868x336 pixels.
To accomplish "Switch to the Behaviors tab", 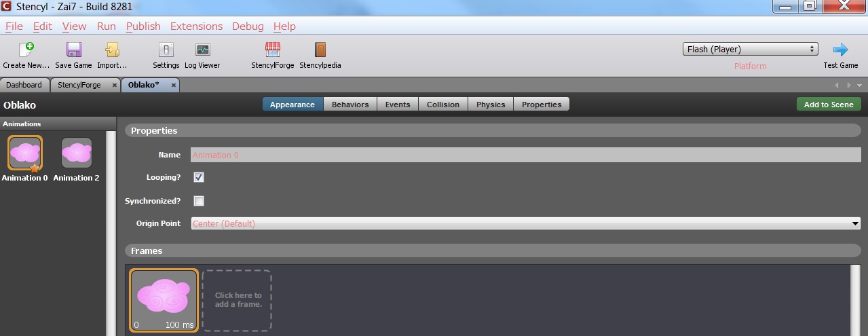I will 350,105.
